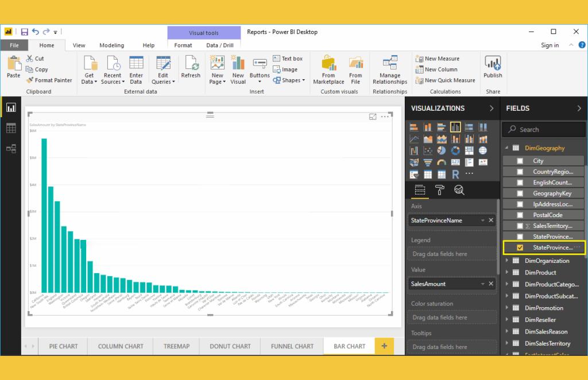Click the Fields search box

(543, 130)
